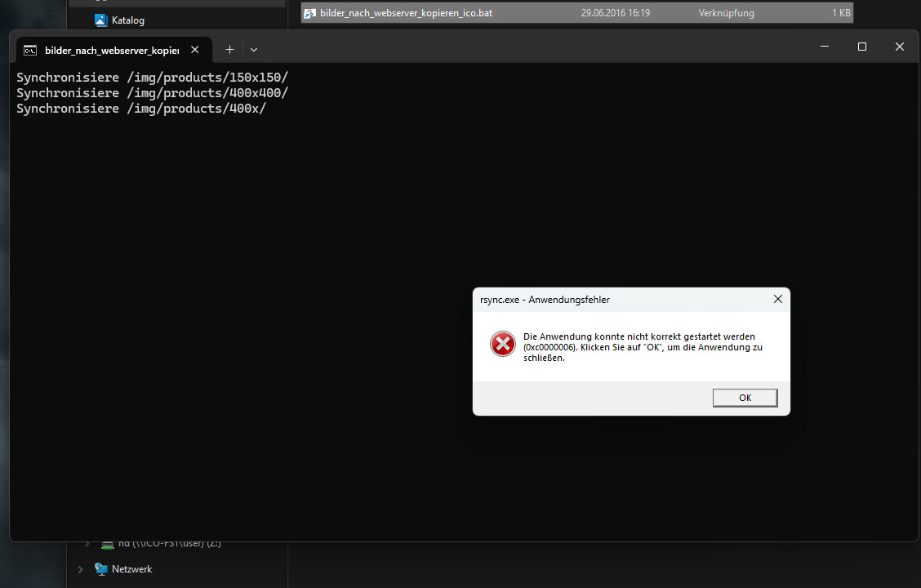Image resolution: width=921 pixels, height=588 pixels.
Task: Open the terminal profile dropdown chevron
Action: tap(254, 50)
